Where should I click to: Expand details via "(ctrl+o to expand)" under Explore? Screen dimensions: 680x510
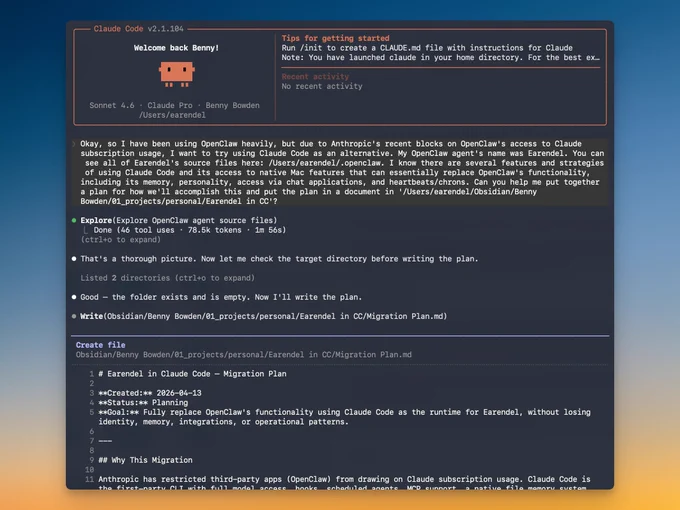[x=121, y=239]
